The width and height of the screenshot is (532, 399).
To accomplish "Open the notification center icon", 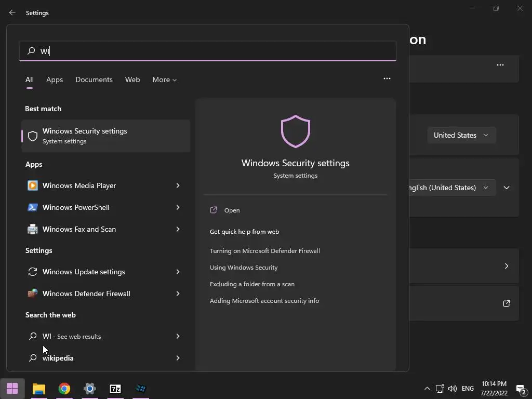I will pyautogui.click(x=521, y=389).
